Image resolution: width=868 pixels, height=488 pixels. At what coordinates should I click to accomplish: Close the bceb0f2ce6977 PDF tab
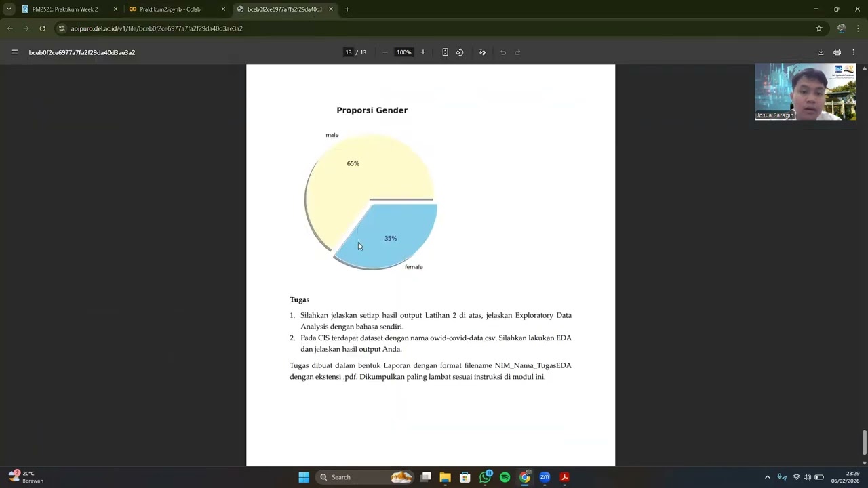[x=331, y=9]
